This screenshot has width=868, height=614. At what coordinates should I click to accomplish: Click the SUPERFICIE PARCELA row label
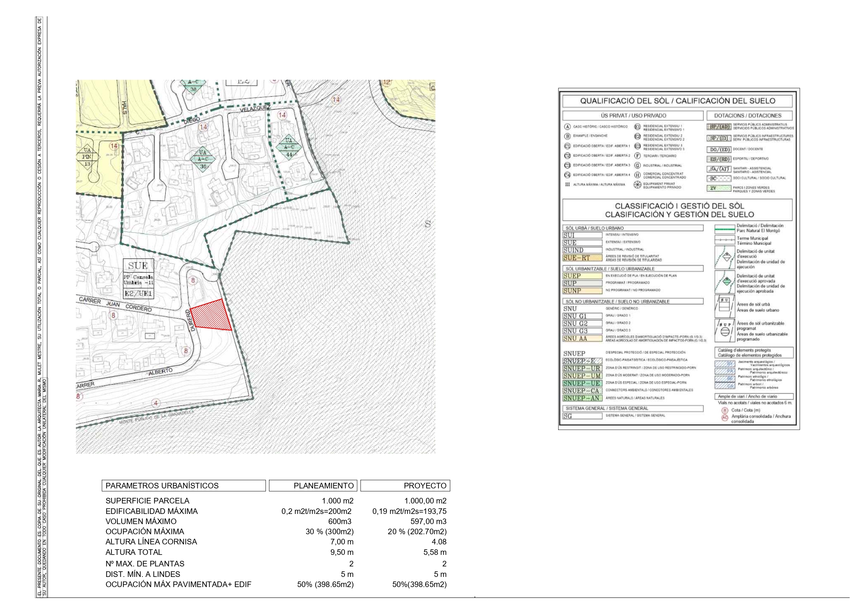pyautogui.click(x=148, y=501)
